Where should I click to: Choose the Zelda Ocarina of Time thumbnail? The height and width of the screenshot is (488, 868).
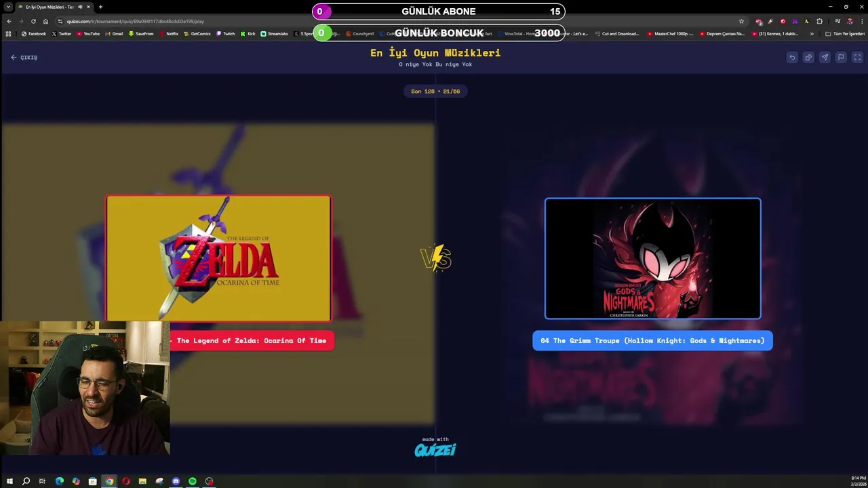(x=218, y=258)
